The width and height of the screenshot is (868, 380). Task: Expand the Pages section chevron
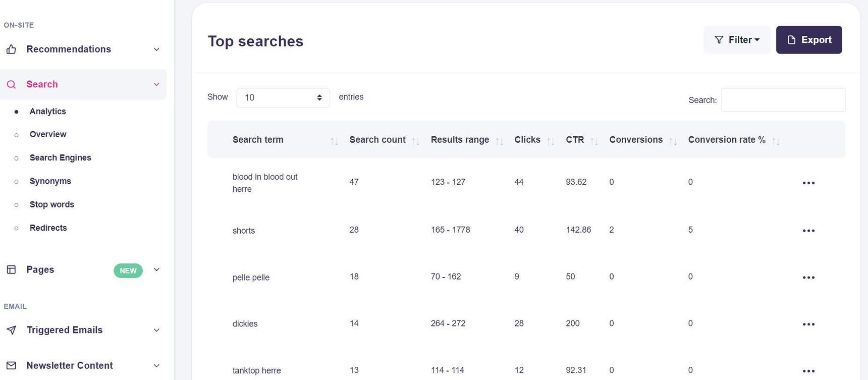tap(156, 270)
